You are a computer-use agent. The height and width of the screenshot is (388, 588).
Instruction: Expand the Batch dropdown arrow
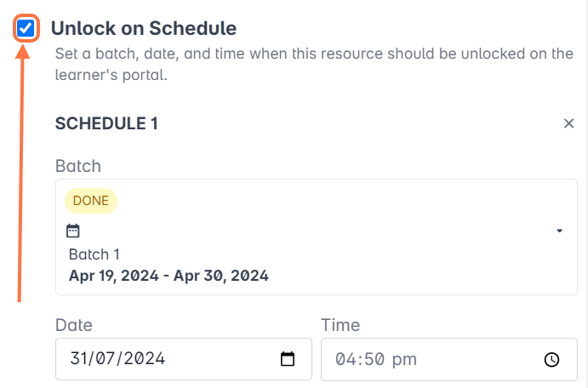coord(560,231)
